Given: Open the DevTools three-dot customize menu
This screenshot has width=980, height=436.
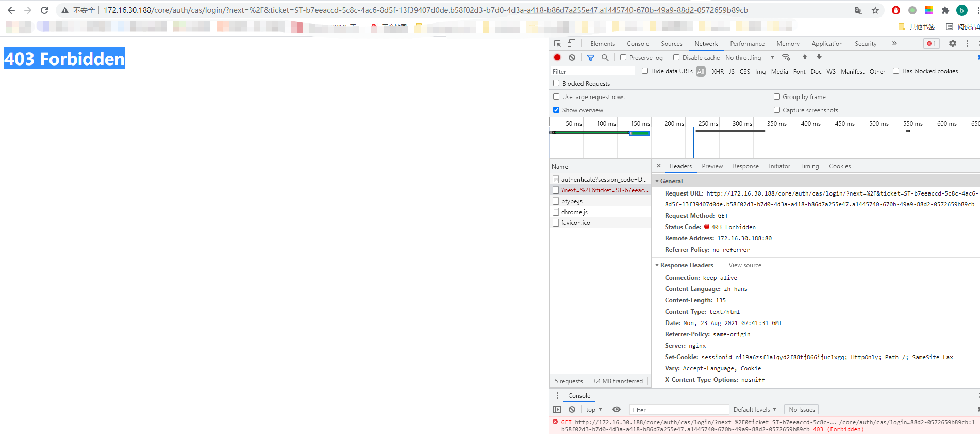Looking at the screenshot, I should [x=967, y=44].
